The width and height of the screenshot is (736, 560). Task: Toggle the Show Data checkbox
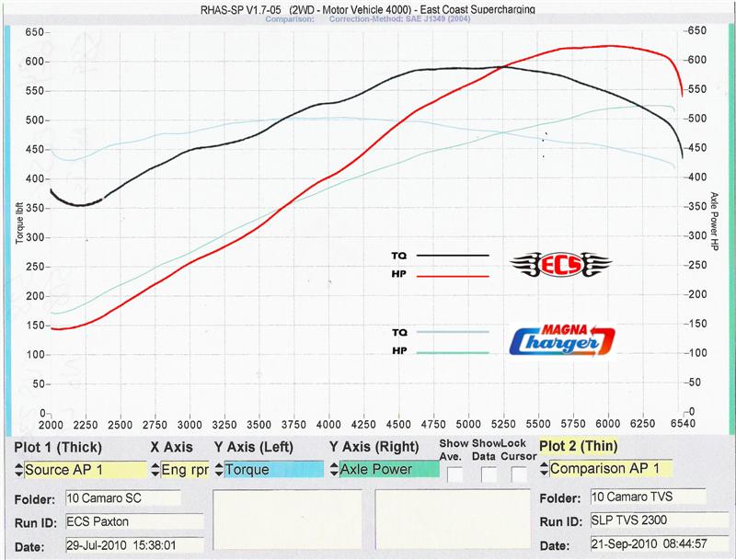[x=489, y=474]
